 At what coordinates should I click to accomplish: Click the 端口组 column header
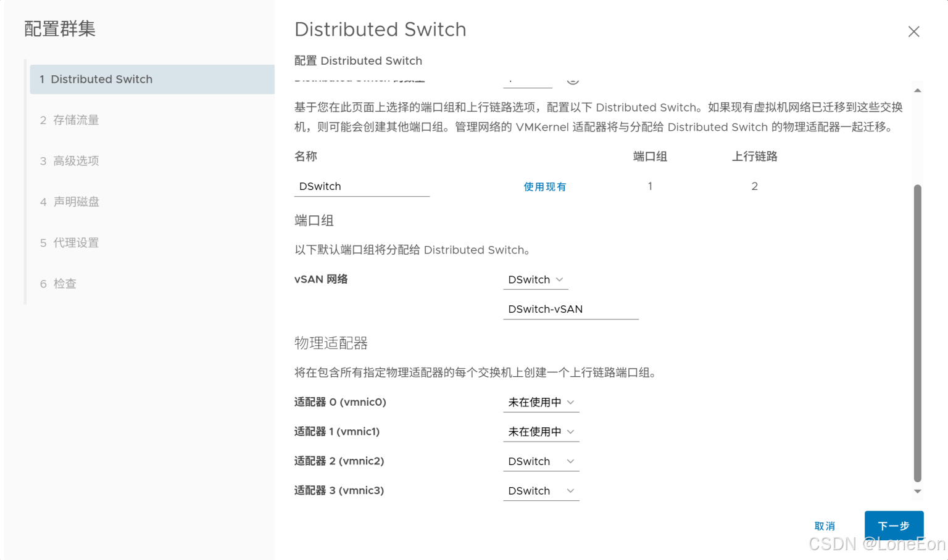click(650, 157)
